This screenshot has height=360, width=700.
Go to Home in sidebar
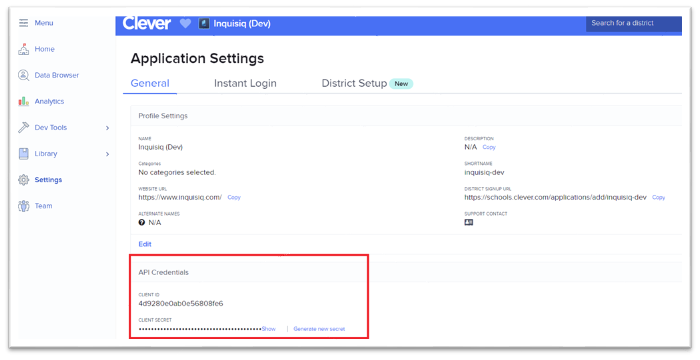45,49
